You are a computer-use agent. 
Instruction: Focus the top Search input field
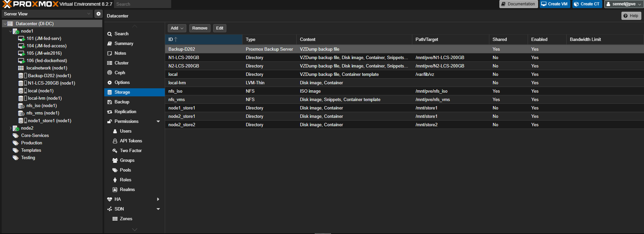142,4
